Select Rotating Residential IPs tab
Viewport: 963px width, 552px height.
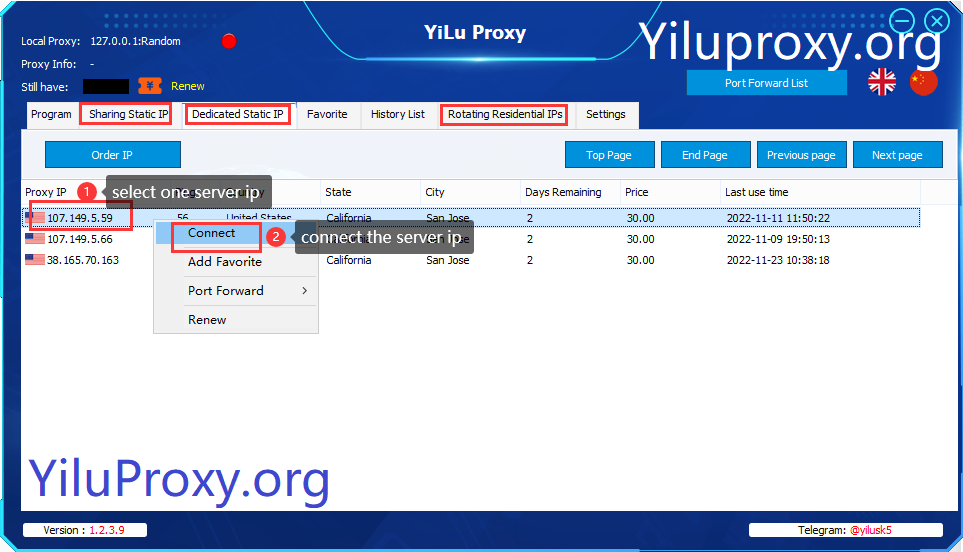tap(505, 114)
